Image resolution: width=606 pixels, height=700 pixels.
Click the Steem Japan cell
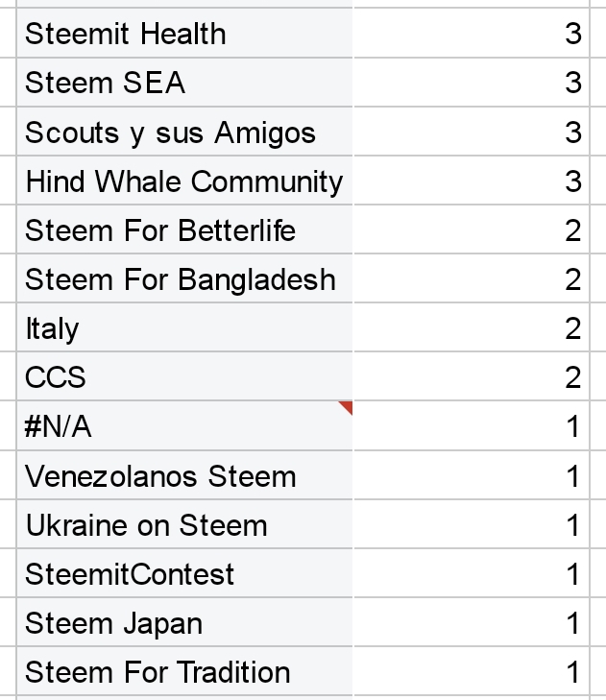[184, 623]
